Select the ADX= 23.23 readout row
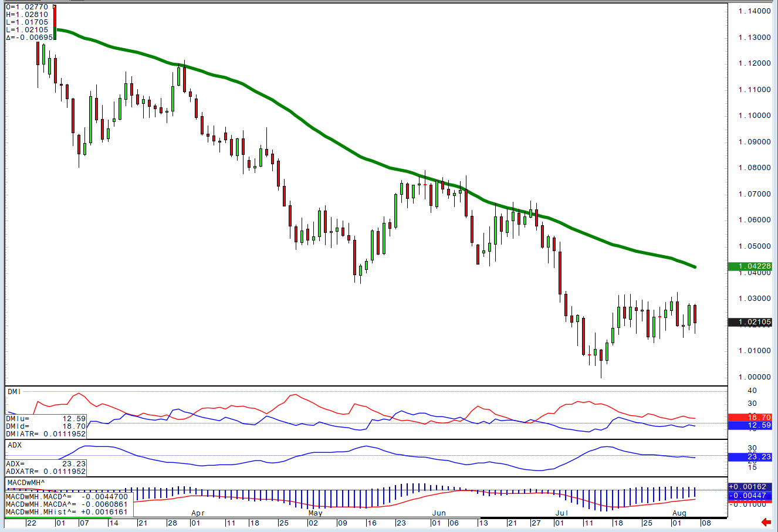 46,463
